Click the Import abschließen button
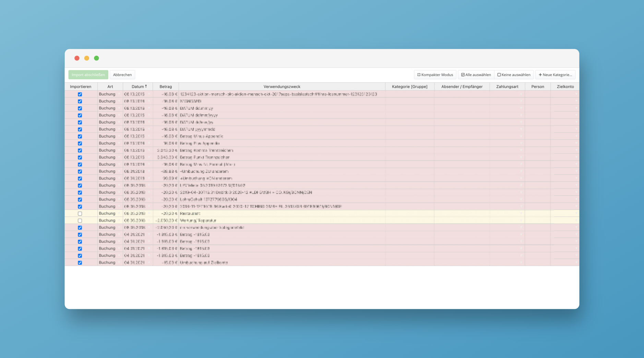 point(88,75)
